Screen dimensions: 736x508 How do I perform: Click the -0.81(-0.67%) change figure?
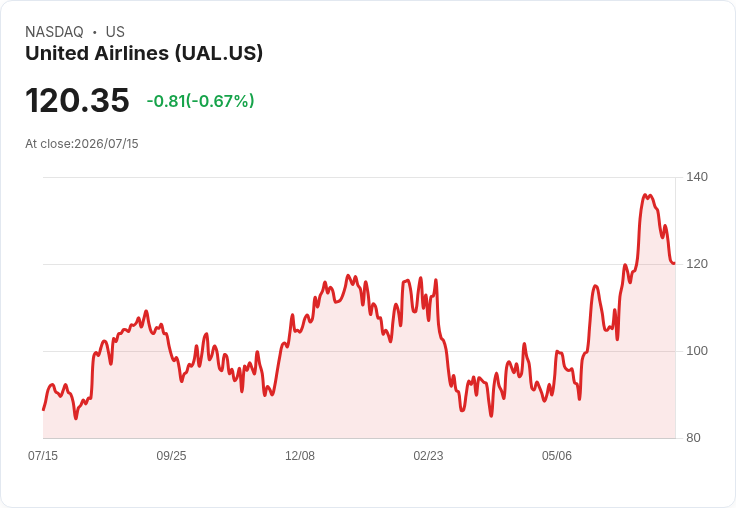200,101
